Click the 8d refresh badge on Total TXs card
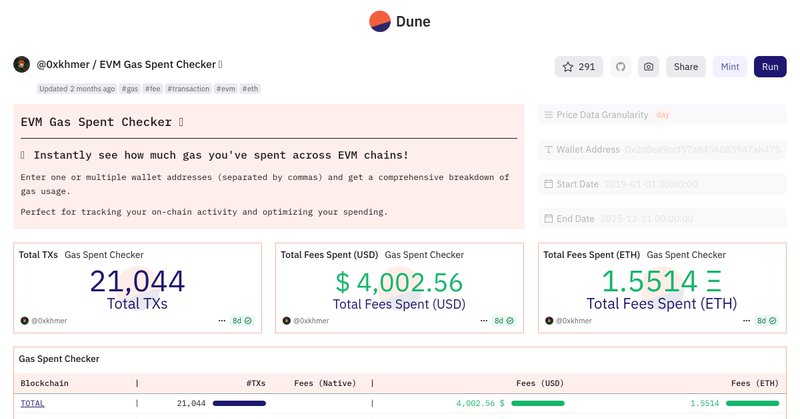This screenshot has width=800, height=419. (x=242, y=321)
